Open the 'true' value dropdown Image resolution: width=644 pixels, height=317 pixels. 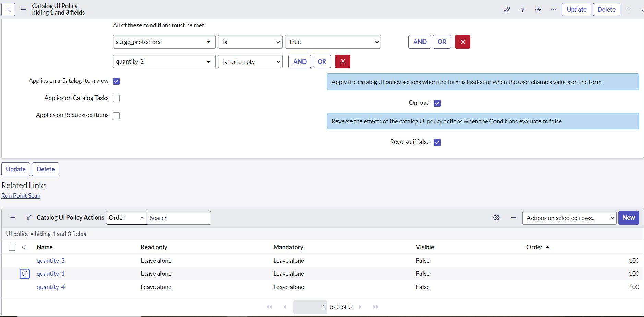click(333, 42)
